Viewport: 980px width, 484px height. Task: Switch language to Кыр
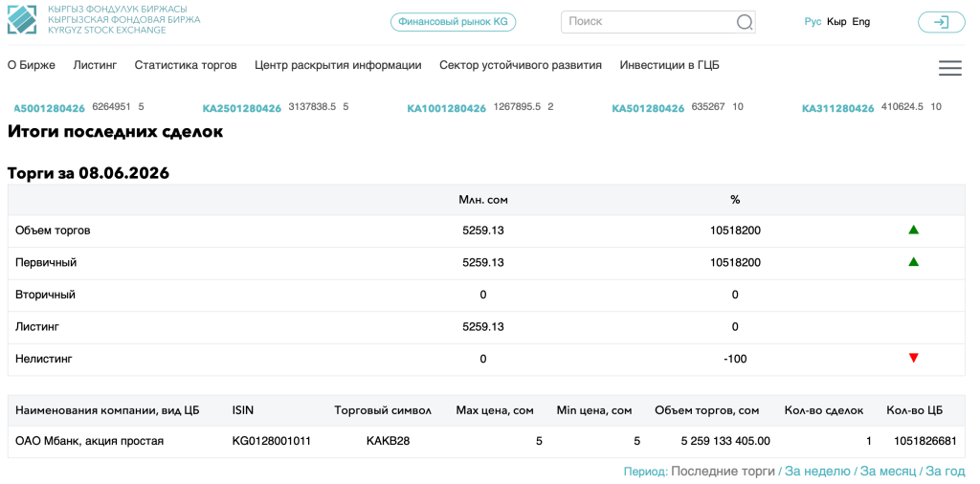pyautogui.click(x=836, y=22)
